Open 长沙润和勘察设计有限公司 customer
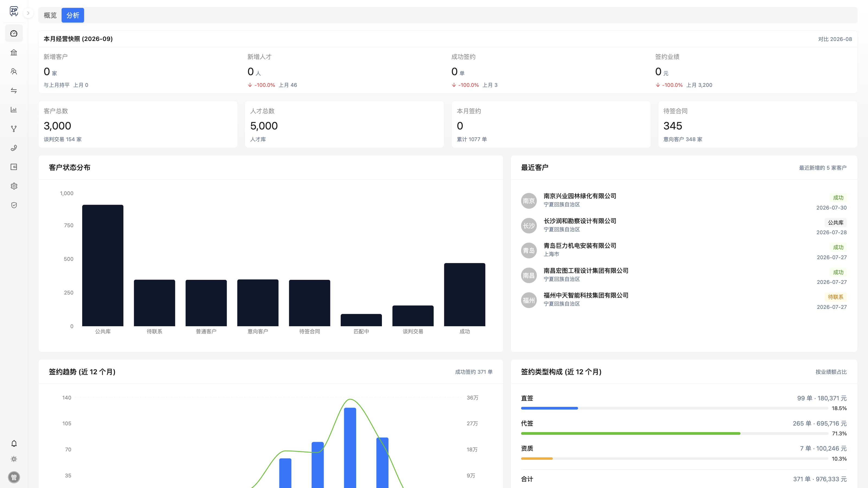Viewport: 868px width, 488px height. click(580, 221)
